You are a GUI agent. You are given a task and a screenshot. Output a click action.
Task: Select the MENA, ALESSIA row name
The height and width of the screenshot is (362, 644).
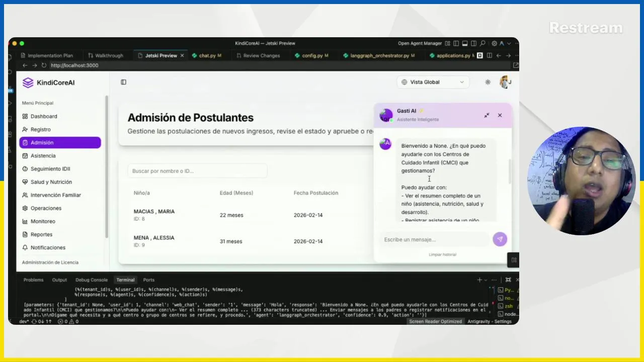pyautogui.click(x=153, y=238)
